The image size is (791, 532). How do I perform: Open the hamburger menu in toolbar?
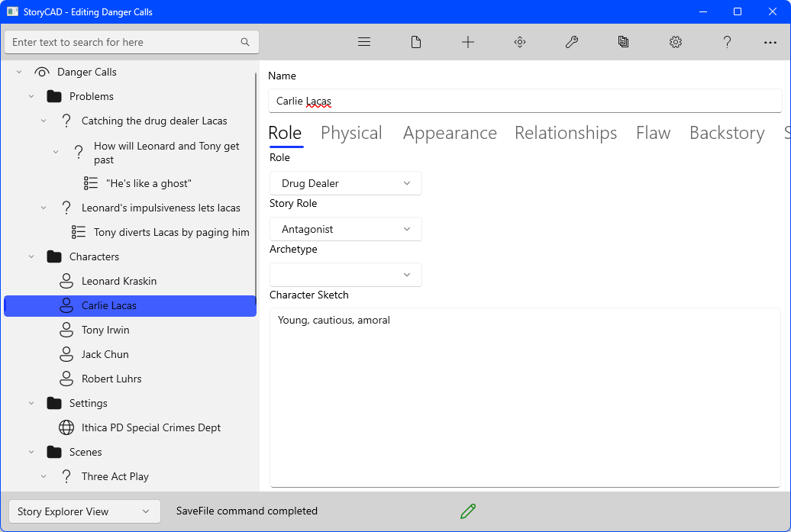point(364,42)
